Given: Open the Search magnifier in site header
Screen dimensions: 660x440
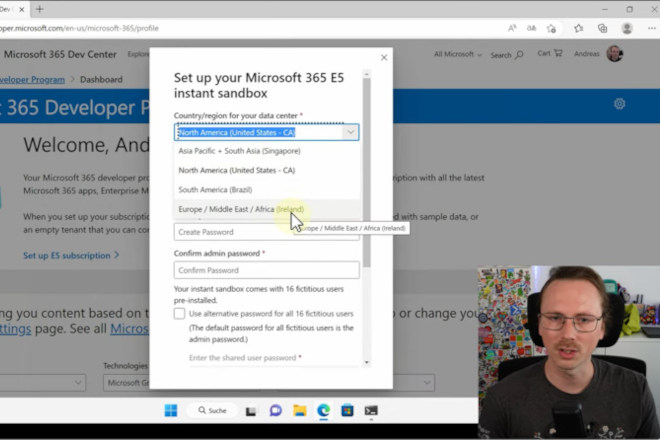Looking at the screenshot, I should (507, 55).
